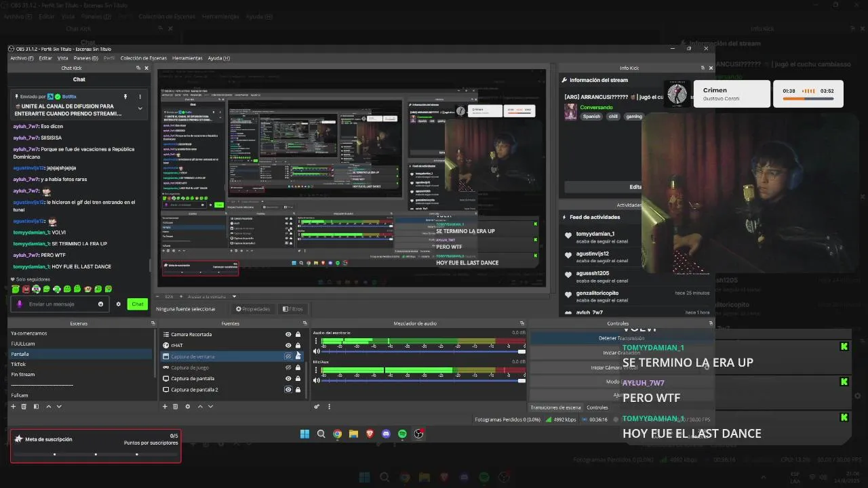Open advanced audio properties gears icon
Screen dimensions: 868x488
pyautogui.click(x=317, y=407)
